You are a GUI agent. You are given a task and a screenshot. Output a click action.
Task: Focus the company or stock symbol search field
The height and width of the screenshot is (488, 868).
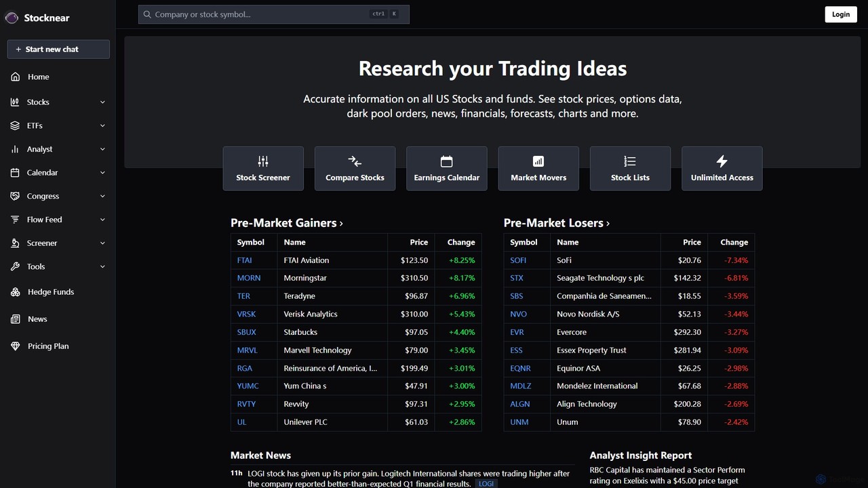[x=274, y=14]
